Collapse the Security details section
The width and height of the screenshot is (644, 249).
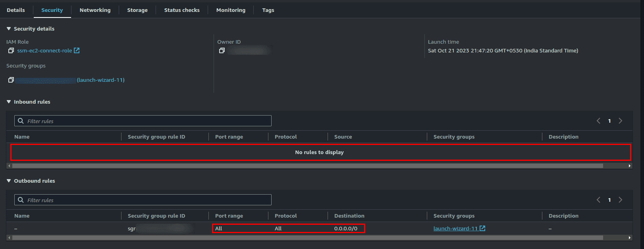pyautogui.click(x=9, y=29)
